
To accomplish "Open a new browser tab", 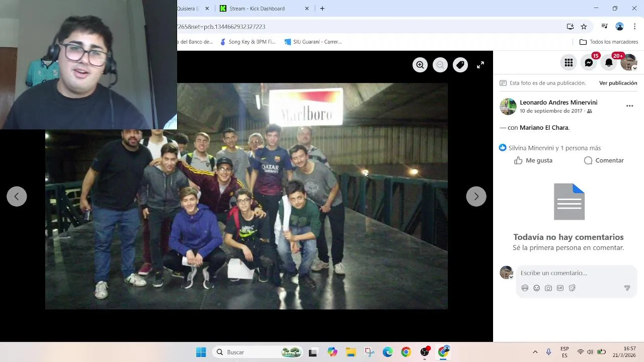I will click(322, 9).
